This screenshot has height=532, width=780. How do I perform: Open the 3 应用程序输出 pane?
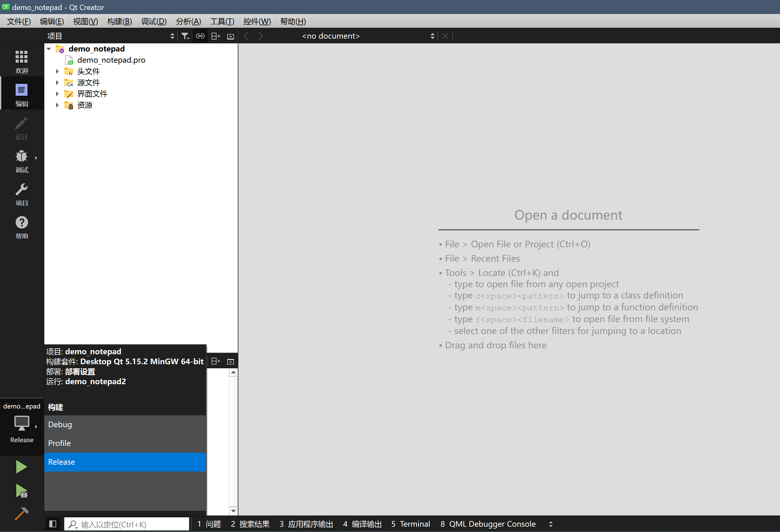306,524
